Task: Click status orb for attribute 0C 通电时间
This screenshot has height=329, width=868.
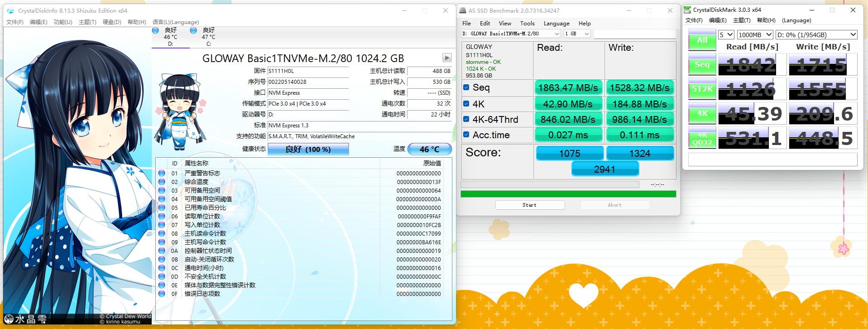Action: click(x=162, y=268)
